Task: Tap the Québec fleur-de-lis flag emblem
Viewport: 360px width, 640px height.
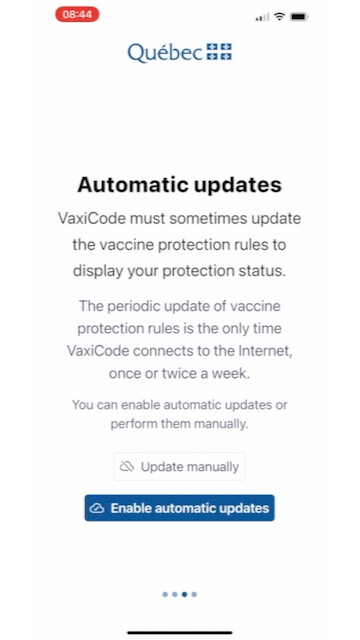Action: (x=219, y=52)
